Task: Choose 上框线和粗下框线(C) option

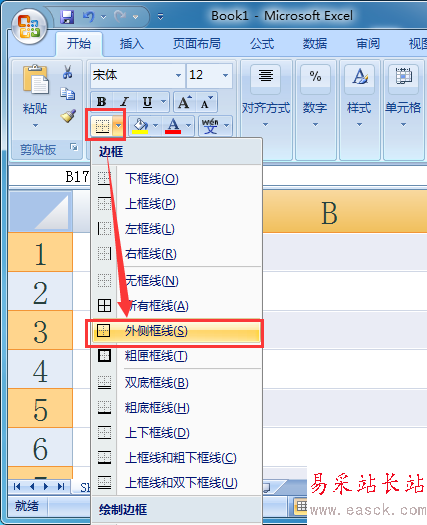Action: 176,458
